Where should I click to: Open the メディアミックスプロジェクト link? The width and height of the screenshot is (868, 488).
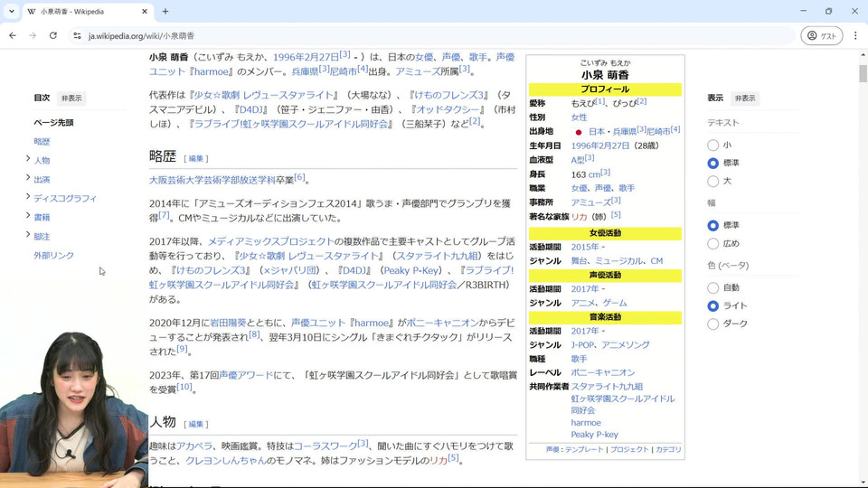(x=270, y=241)
